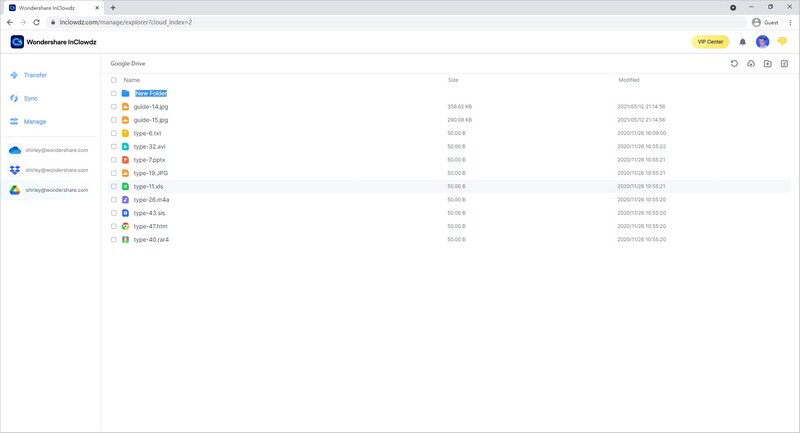Screen dimensions: 800x433
Task: Click the new folder icon in toolbar
Action: pos(767,64)
